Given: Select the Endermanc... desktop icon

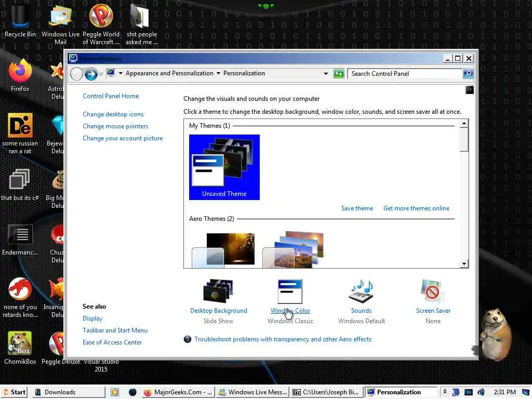Looking at the screenshot, I should (20, 240).
